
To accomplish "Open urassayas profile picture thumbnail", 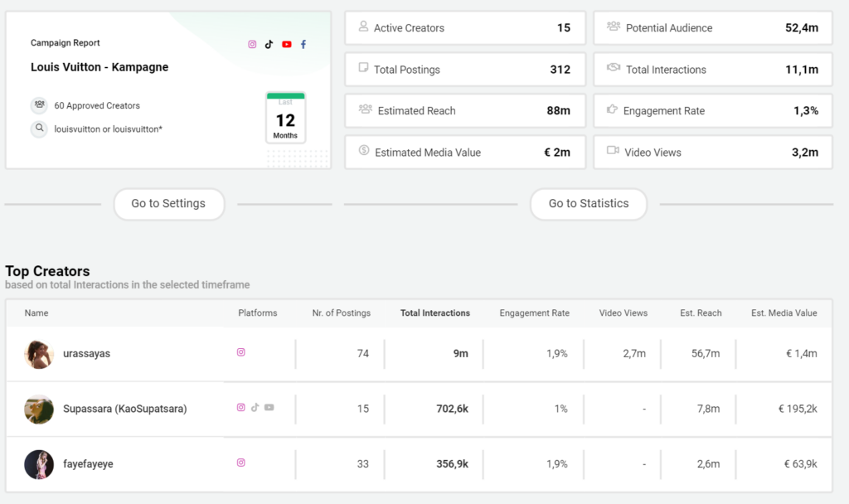I will tap(39, 354).
